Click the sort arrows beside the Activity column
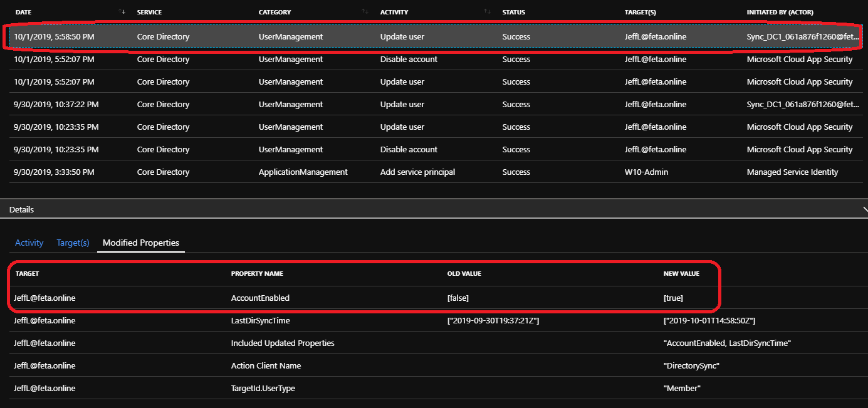This screenshot has width=868, height=408. click(x=487, y=12)
